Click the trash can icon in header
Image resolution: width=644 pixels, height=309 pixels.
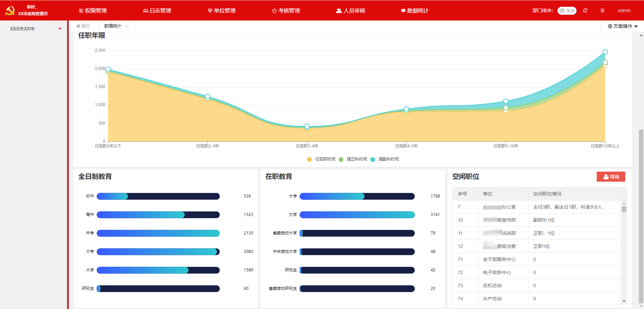pyautogui.click(x=602, y=10)
